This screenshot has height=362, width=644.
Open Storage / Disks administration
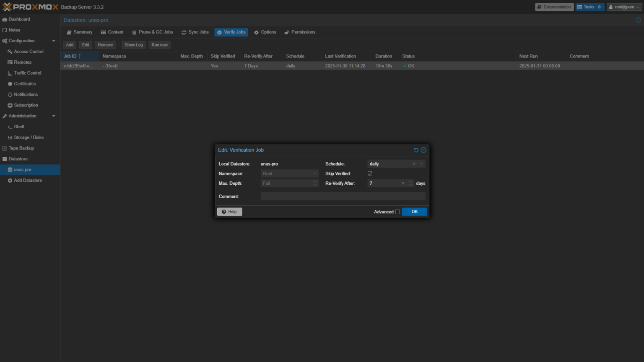tap(29, 137)
